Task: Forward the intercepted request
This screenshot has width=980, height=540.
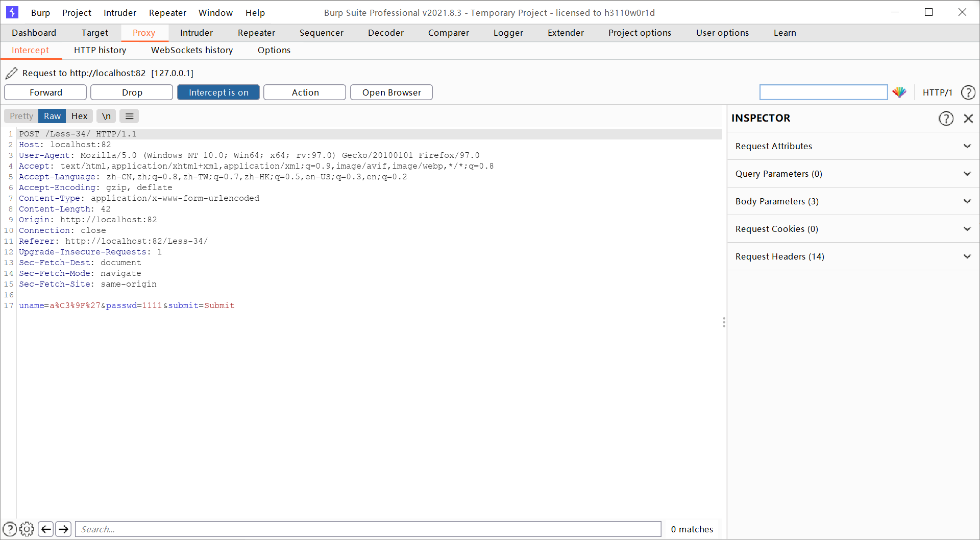Action: point(45,92)
